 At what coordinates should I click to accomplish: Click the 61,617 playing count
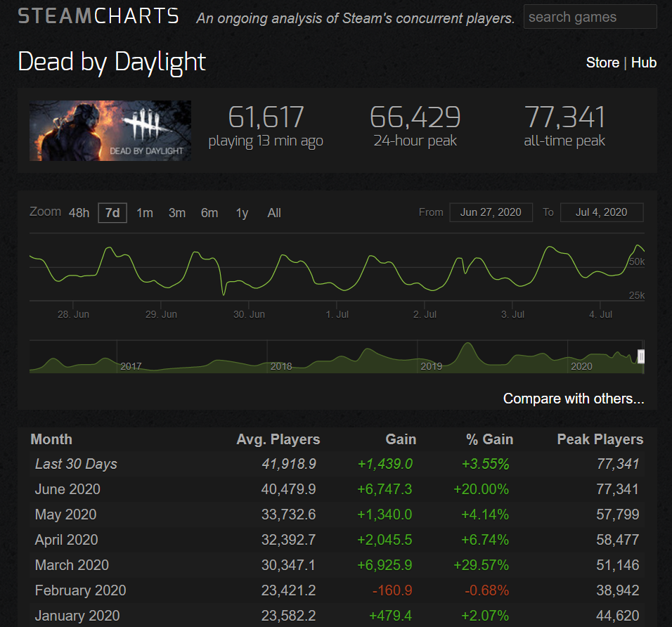click(x=266, y=117)
